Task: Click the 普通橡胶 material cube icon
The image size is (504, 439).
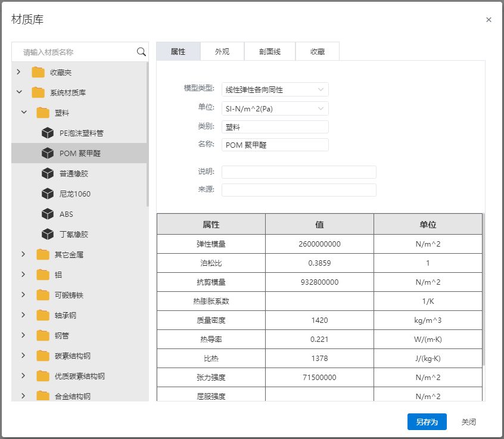Action: click(48, 173)
